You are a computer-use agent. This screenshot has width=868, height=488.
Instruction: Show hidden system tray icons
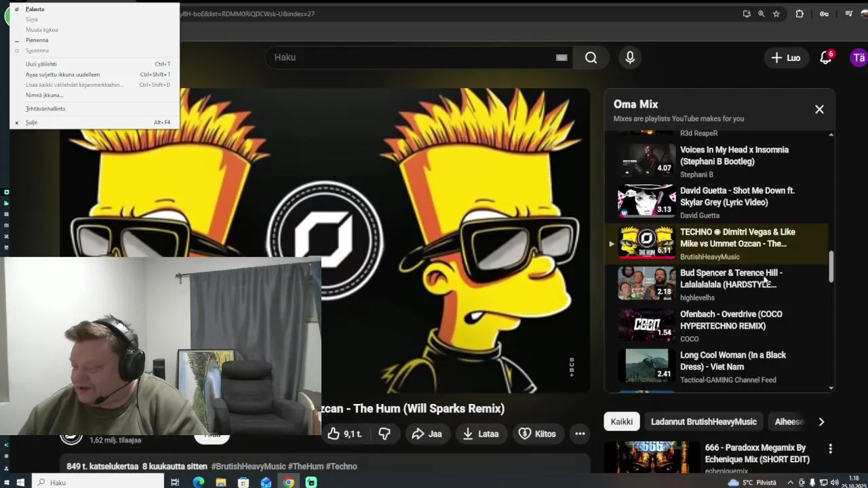(x=790, y=482)
